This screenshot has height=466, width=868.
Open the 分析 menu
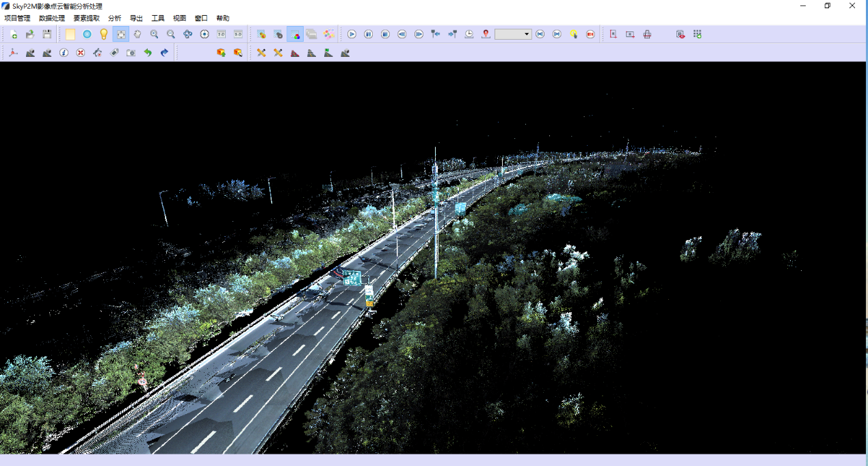[114, 18]
